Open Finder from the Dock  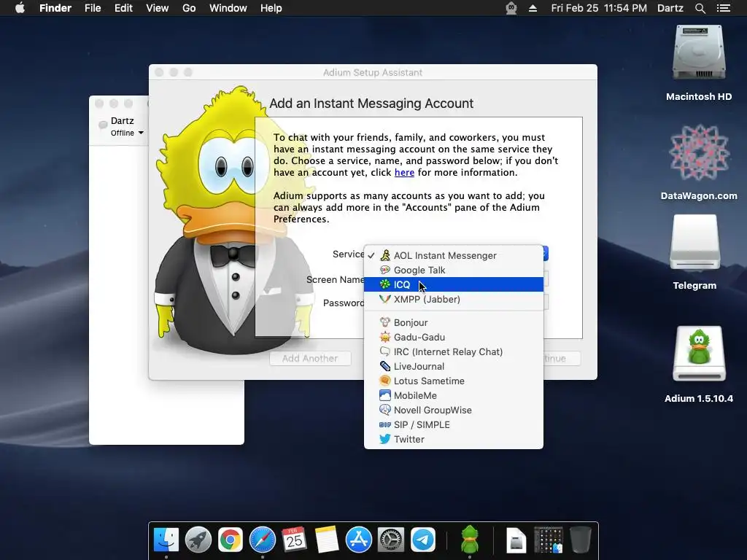(166, 540)
